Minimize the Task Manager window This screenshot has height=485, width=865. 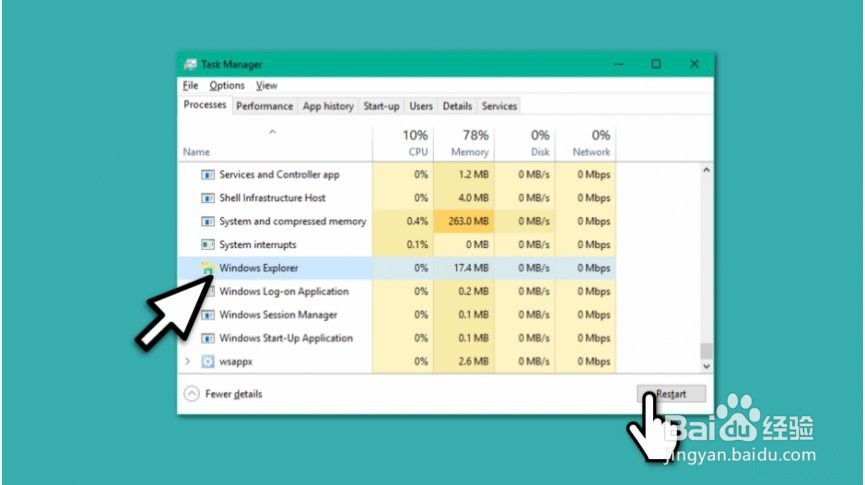tap(618, 65)
